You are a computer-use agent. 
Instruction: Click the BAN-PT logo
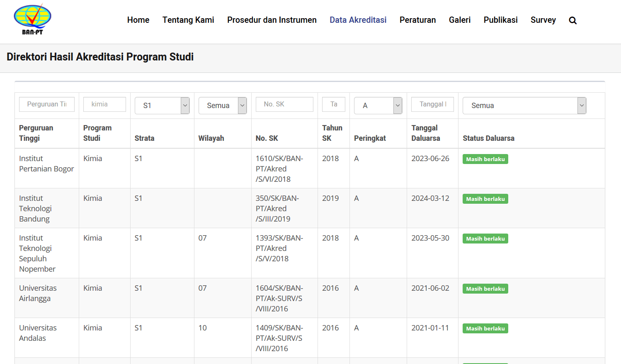32,19
